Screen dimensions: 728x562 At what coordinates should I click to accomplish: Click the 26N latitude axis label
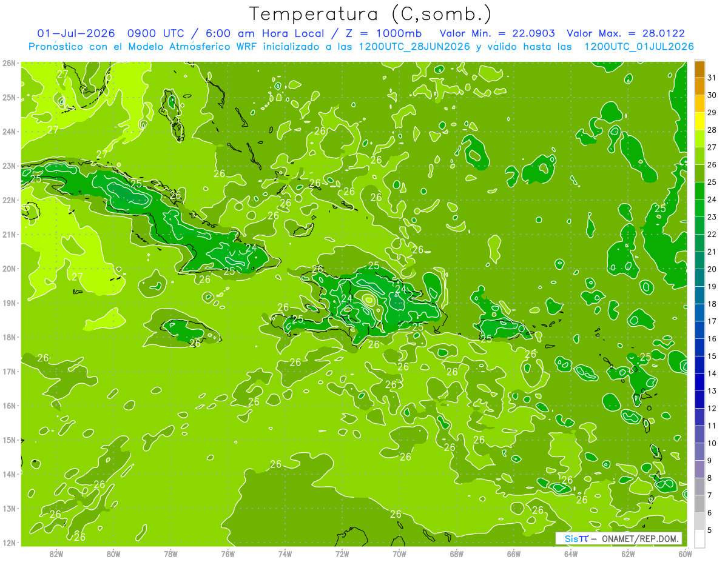point(9,63)
